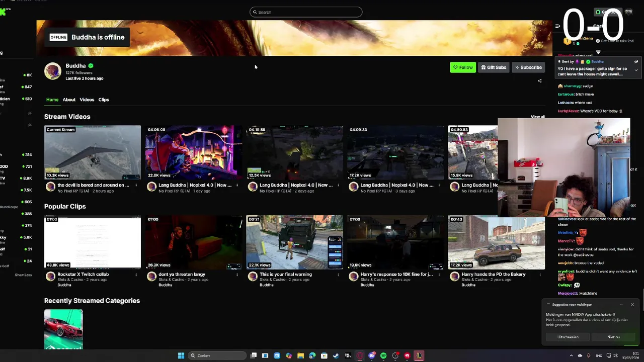Hide the pinned message from Buddha
644x362 pixels.
click(636, 61)
